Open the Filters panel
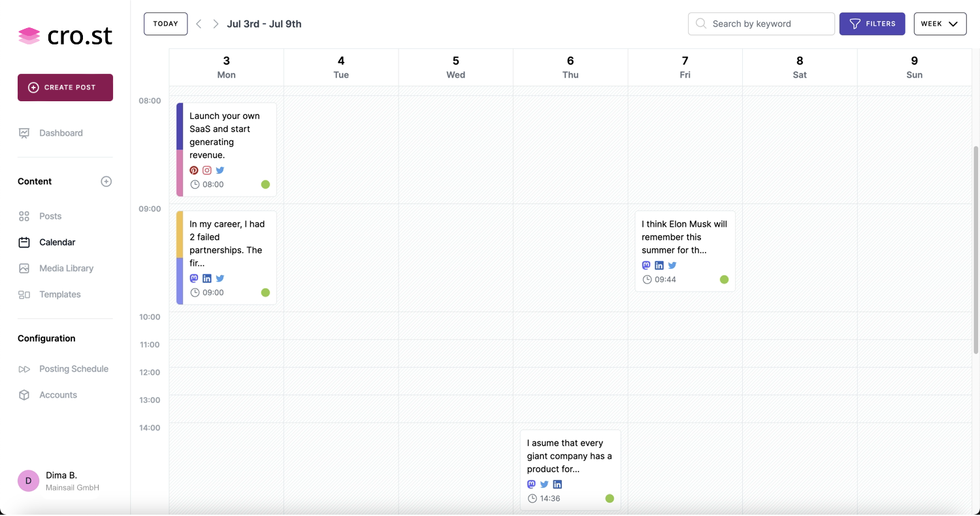 click(872, 24)
